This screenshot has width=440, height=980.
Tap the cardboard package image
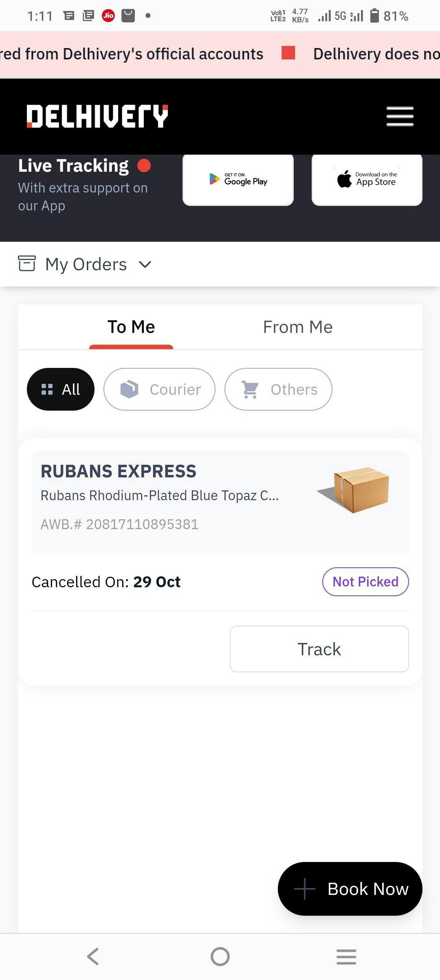coord(354,489)
